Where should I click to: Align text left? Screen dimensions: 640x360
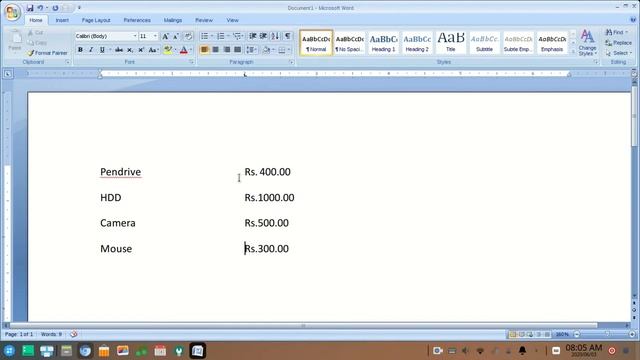coord(204,50)
